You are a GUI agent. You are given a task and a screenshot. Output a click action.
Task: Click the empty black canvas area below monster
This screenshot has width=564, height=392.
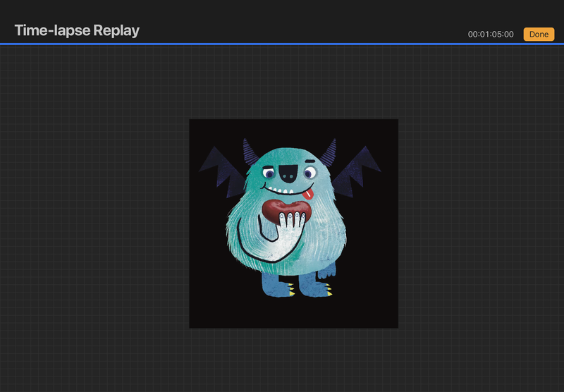(293, 314)
